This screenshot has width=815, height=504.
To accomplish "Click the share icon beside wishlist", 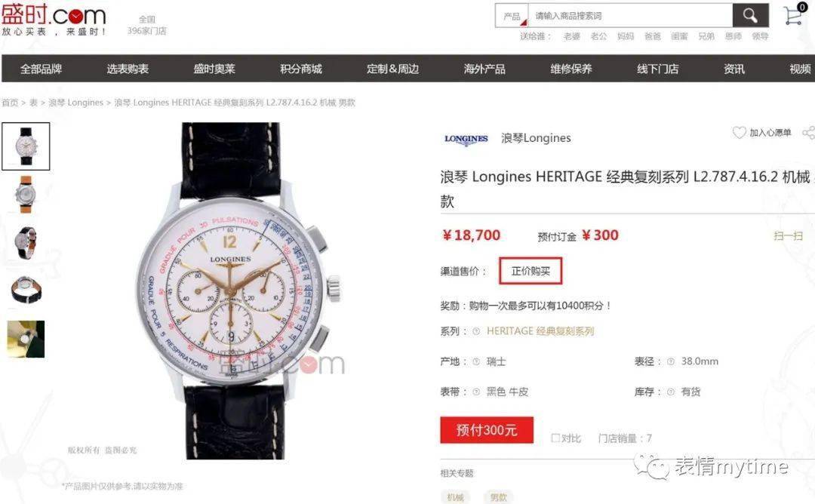I will click(x=809, y=133).
